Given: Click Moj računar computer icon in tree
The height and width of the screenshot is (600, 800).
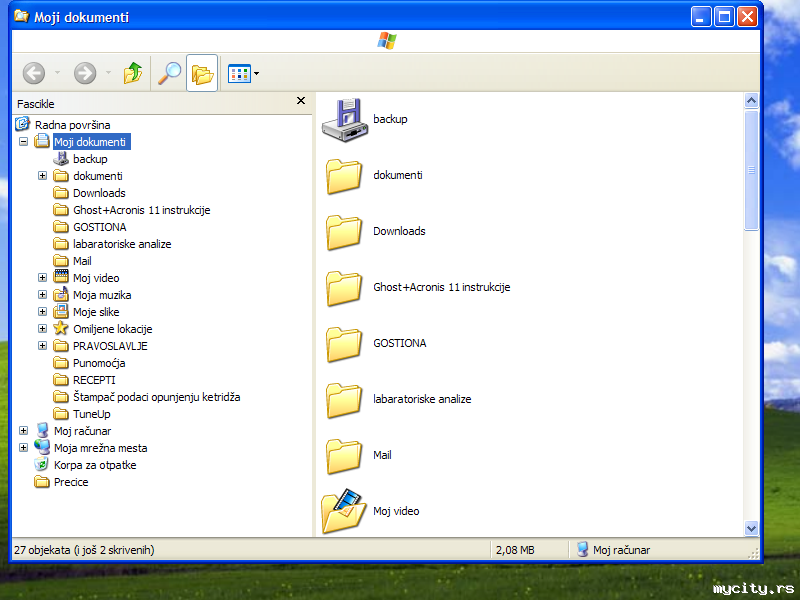Looking at the screenshot, I should pos(42,430).
